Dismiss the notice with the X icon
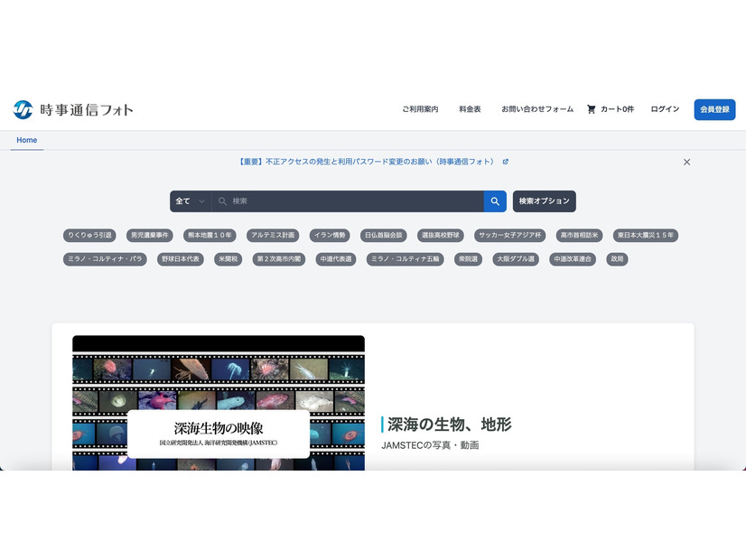This screenshot has width=746, height=560. point(686,163)
